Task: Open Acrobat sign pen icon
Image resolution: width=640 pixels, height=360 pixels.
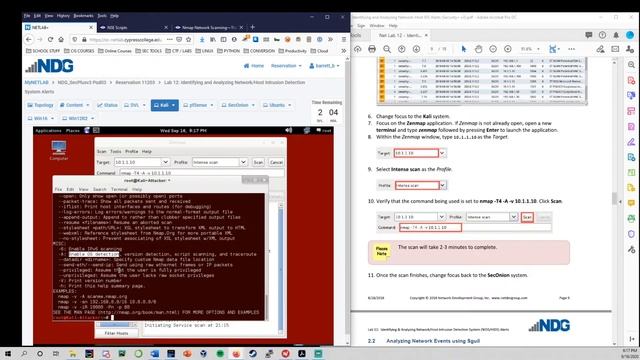Action: (600, 49)
